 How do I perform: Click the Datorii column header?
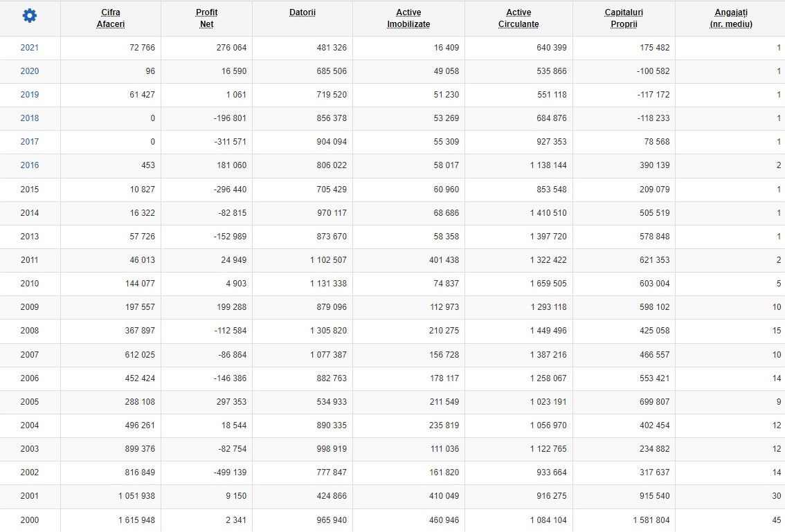click(x=303, y=12)
